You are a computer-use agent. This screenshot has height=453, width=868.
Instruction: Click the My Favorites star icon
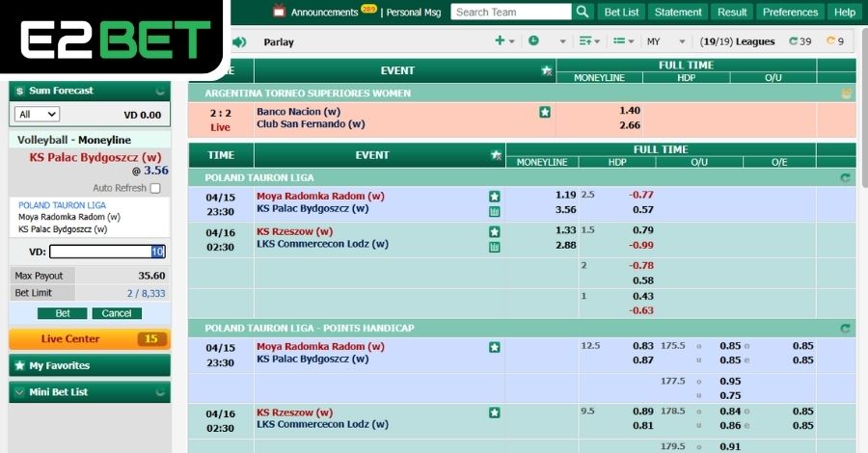coord(20,365)
